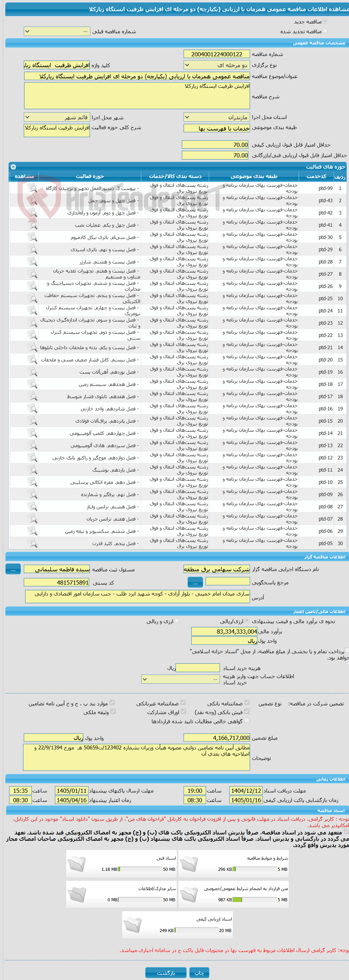349x980 pixels.
Task: Click ellipsis button beside مرجع پاسخگویی
Action: (x=195, y=582)
